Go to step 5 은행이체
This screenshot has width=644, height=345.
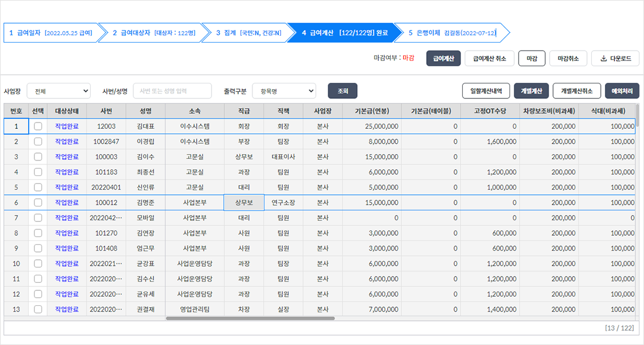(x=452, y=33)
